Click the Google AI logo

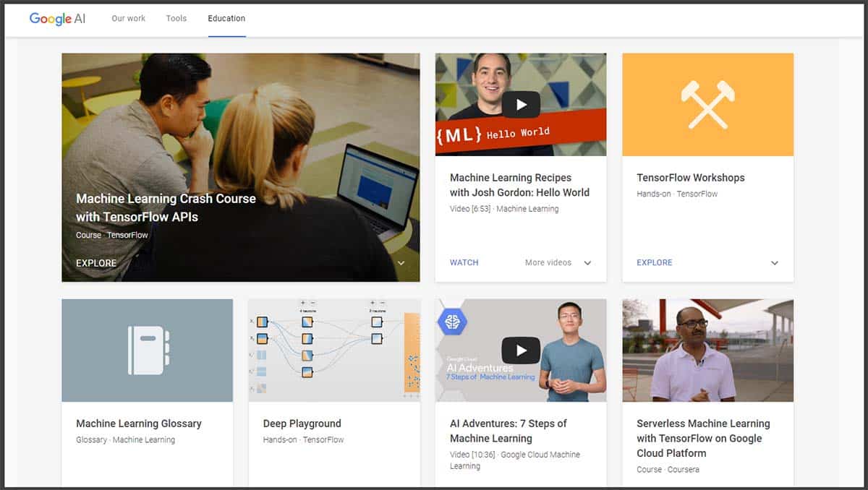click(x=57, y=20)
